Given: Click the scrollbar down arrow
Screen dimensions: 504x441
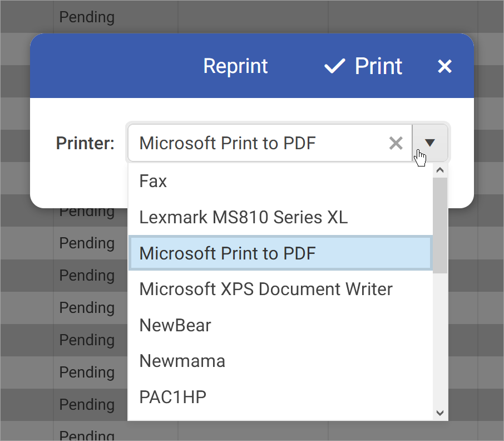Looking at the screenshot, I should tap(440, 413).
